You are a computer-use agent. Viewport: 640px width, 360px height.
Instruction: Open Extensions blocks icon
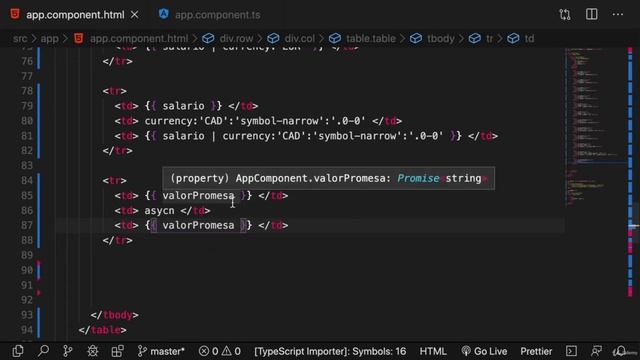(118, 351)
